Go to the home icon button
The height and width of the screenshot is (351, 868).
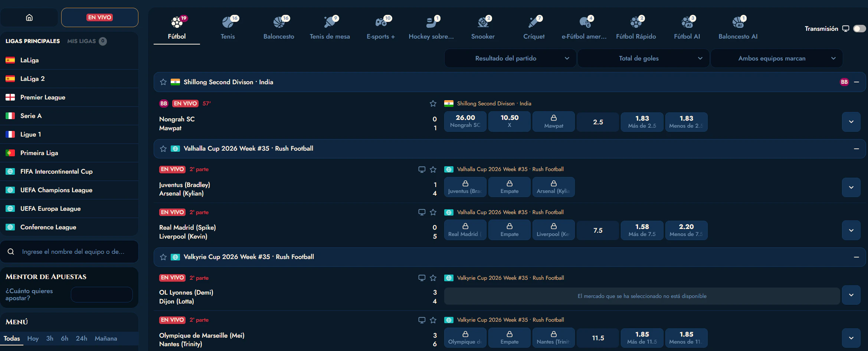29,17
